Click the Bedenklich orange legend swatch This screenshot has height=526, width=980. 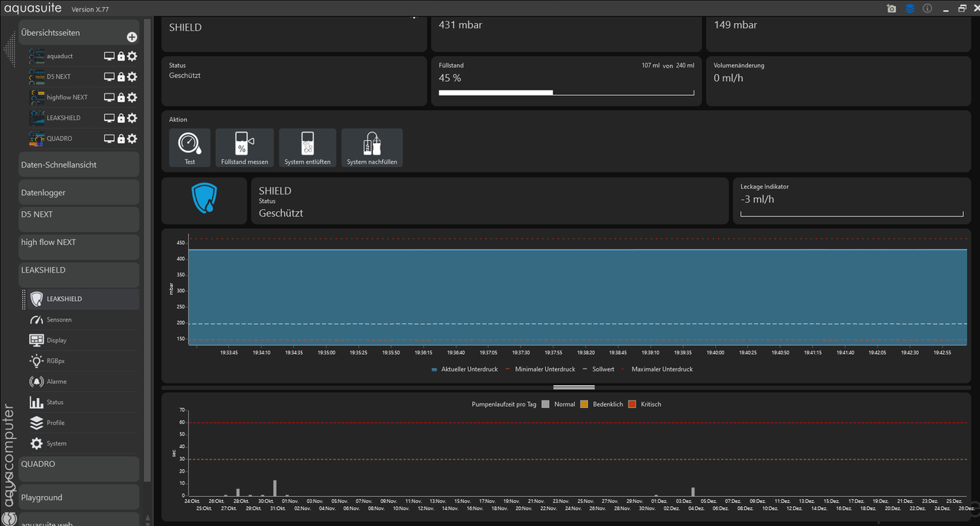584,404
